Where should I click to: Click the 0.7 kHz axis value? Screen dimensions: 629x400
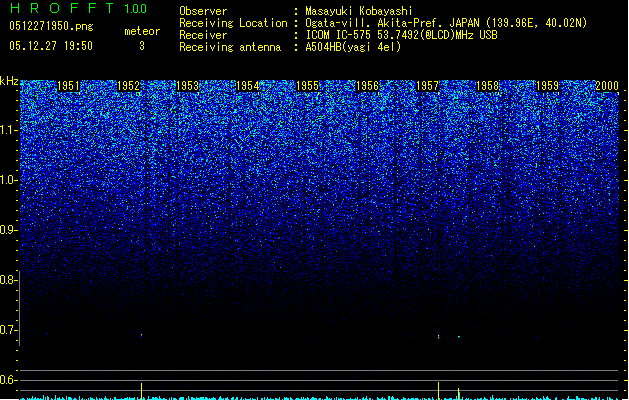tap(7, 330)
